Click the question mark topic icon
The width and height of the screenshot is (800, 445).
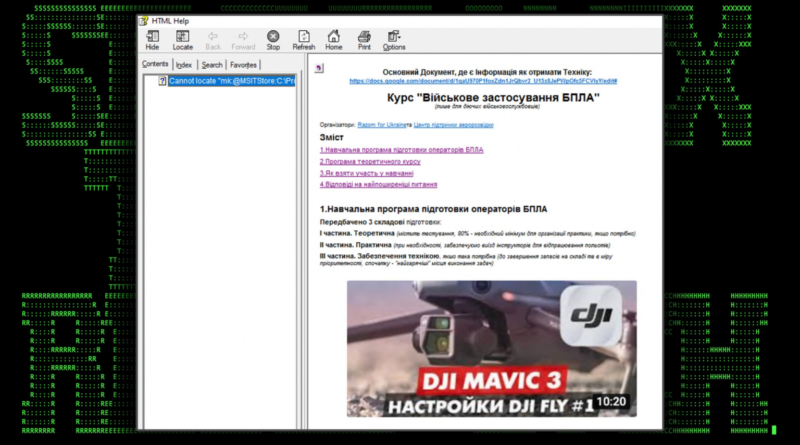point(162,81)
